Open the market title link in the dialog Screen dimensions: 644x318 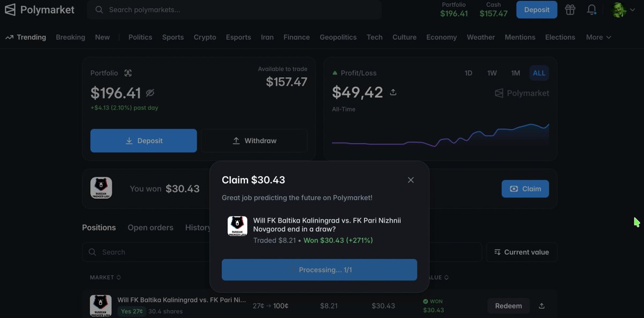(327, 225)
